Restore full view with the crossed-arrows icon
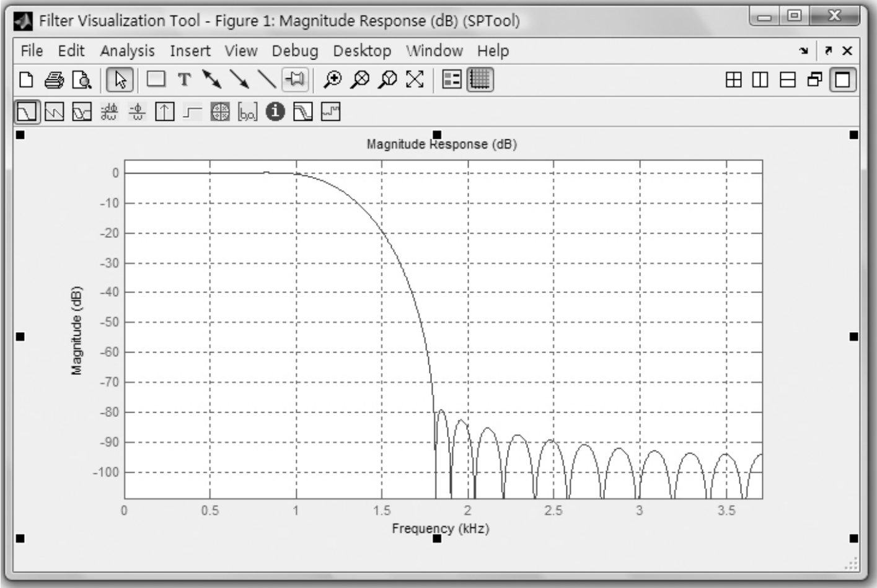Image resolution: width=877 pixels, height=588 pixels. click(415, 79)
